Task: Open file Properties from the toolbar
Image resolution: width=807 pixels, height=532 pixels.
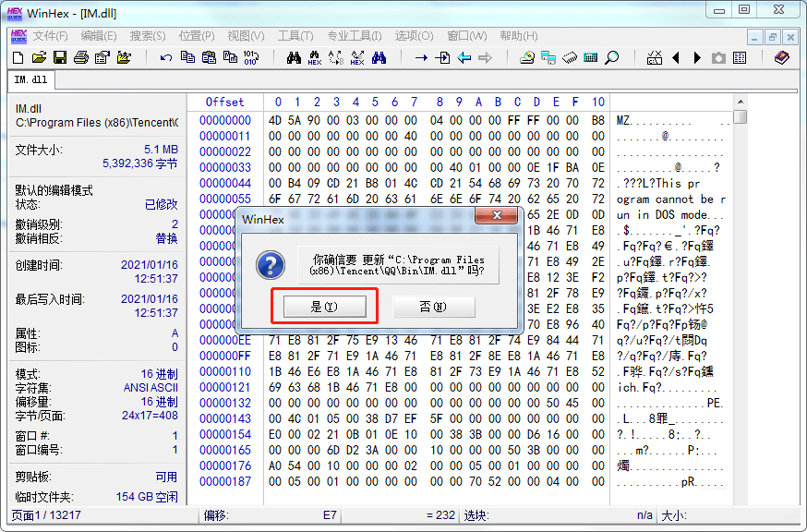Action: pos(102,57)
